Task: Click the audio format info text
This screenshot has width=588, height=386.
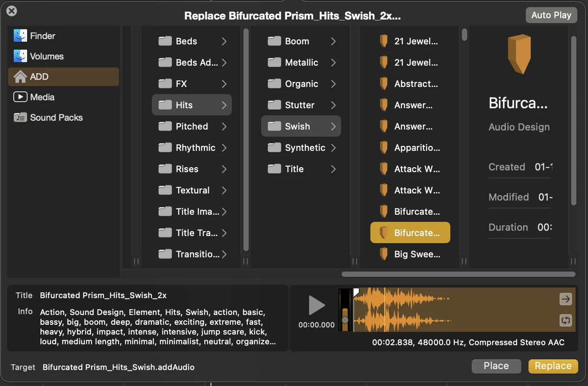Action: click(469, 343)
